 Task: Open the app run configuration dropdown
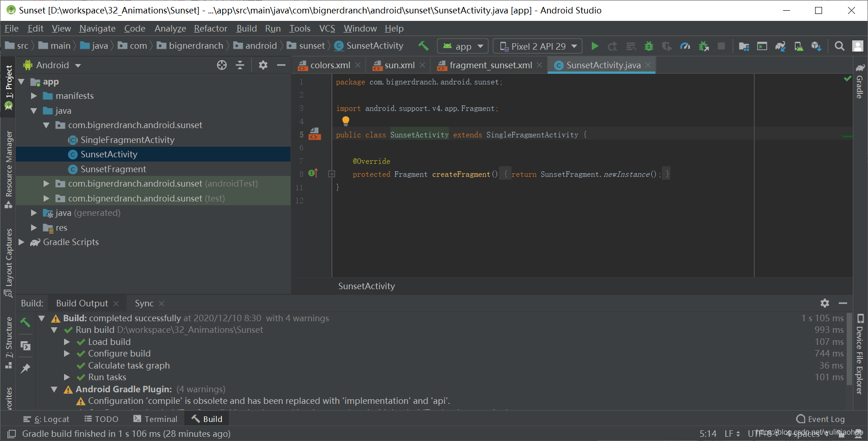(462, 46)
